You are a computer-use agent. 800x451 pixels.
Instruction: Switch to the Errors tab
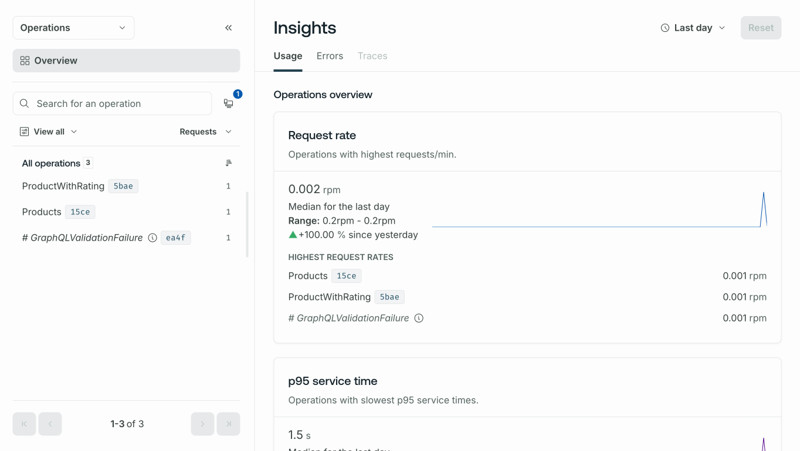point(330,56)
